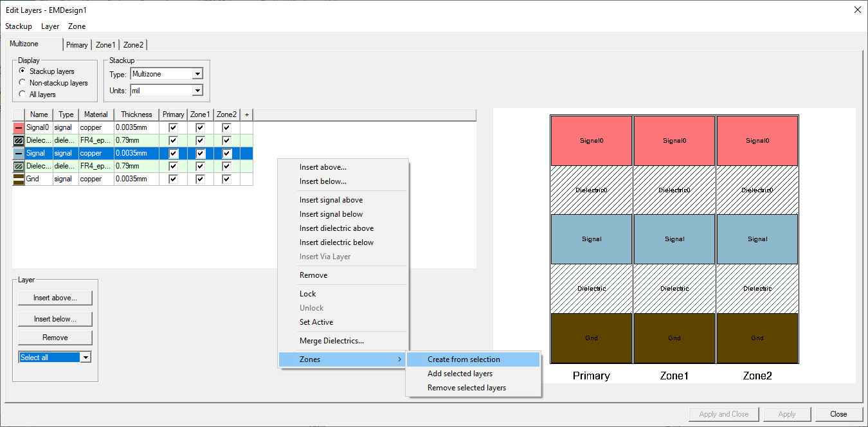Image resolution: width=868 pixels, height=427 pixels.
Task: Click the 'Insert above...' button
Action: [x=55, y=298]
